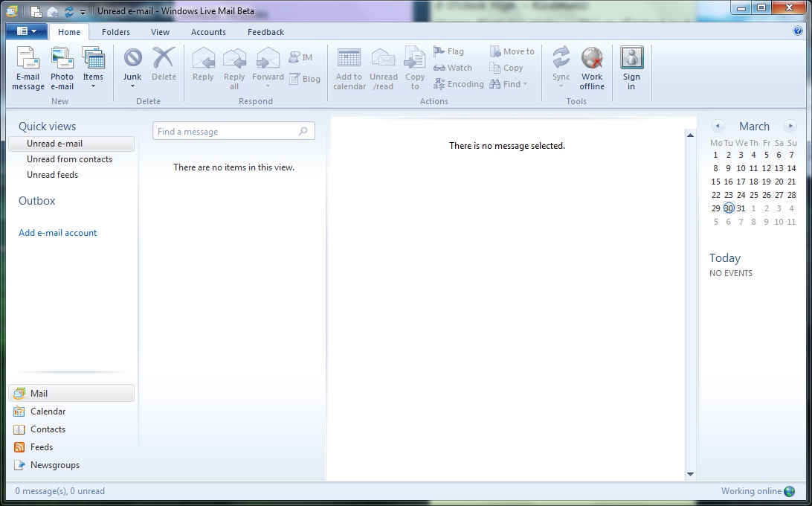Select March 30 in the calendar
This screenshot has height=506, width=812.
pos(729,208)
